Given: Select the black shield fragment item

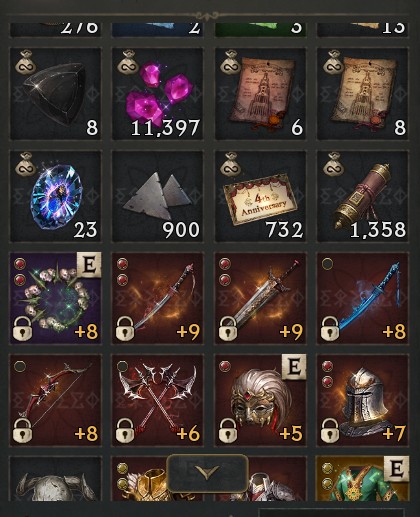Looking at the screenshot, I should click(55, 94).
